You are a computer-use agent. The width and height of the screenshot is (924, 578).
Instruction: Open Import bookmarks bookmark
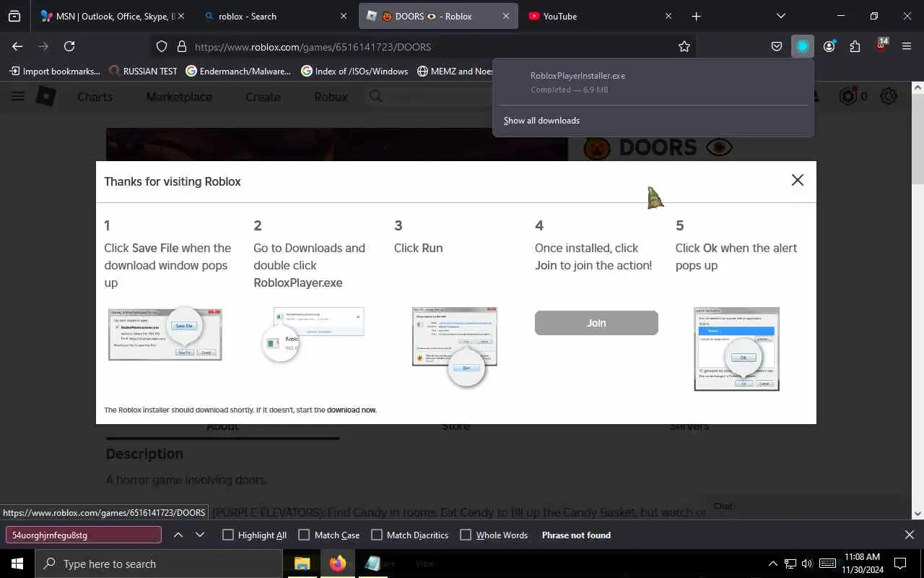[55, 71]
